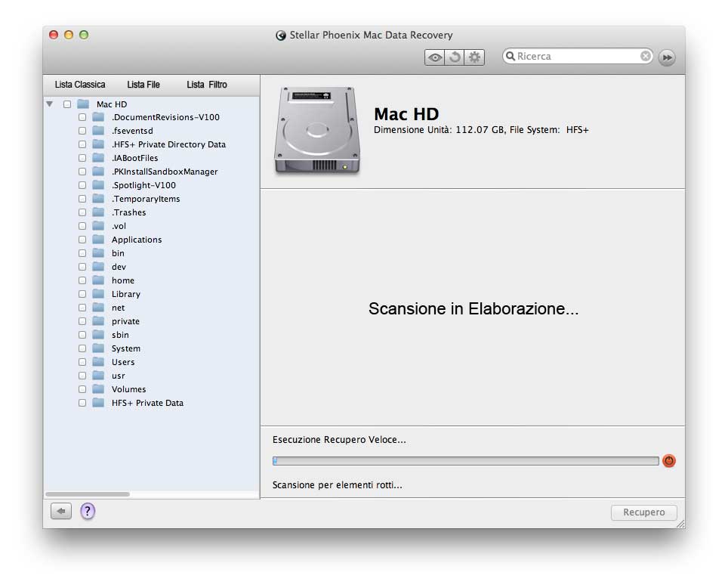728x588 pixels.
Task: Open the Lista Classica tab
Action: [x=80, y=85]
